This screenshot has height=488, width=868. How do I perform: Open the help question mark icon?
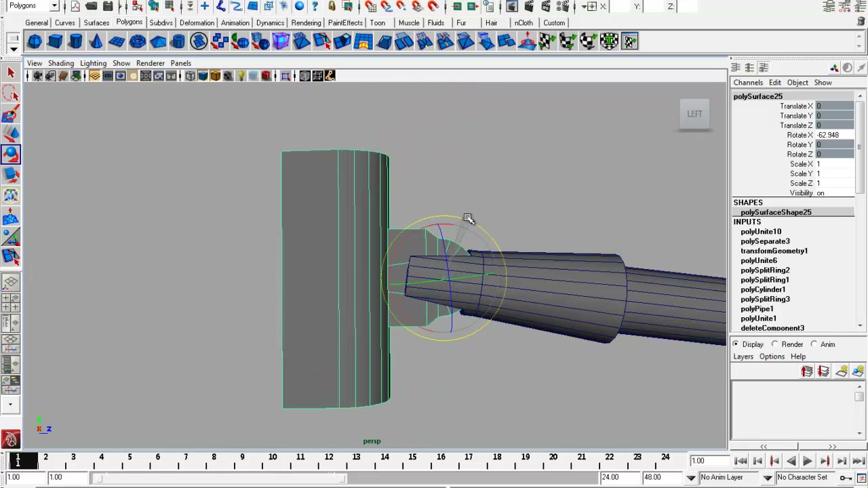[x=315, y=6]
